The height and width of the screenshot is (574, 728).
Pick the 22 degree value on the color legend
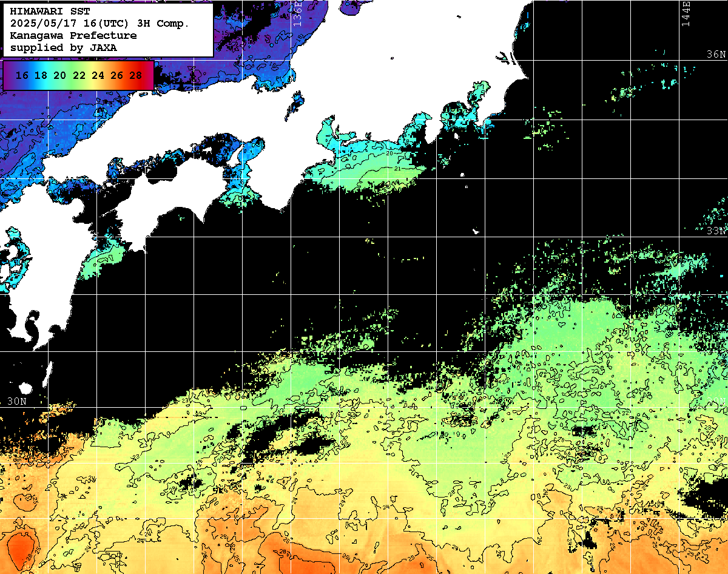79,76
